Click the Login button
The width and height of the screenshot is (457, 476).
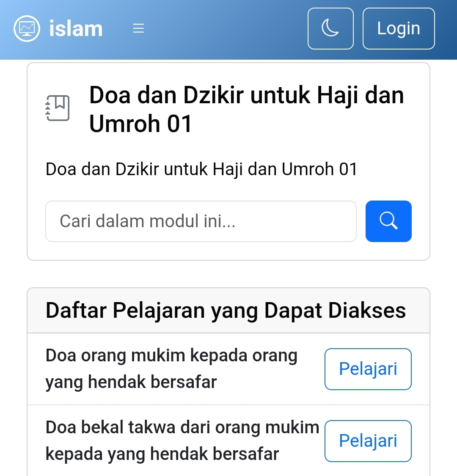click(x=399, y=28)
